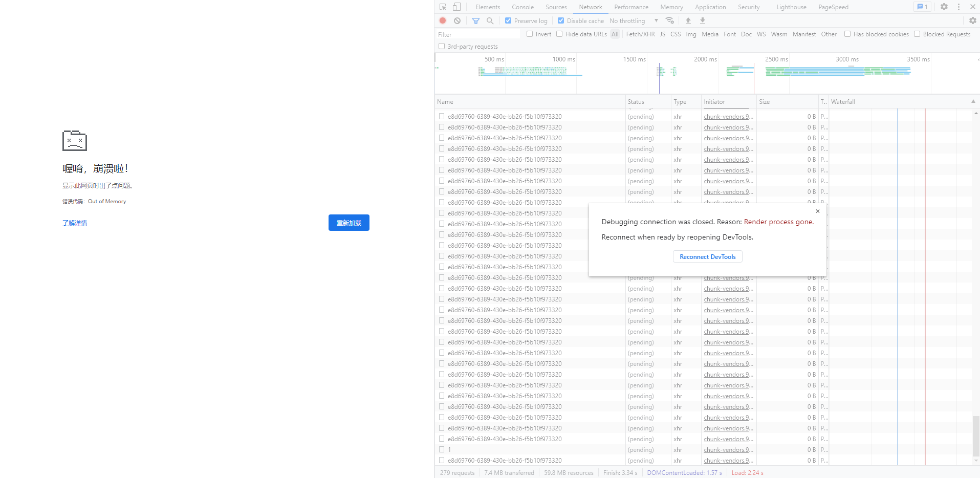The width and height of the screenshot is (980, 478).
Task: Open the DevTools customize menu
Action: [958, 7]
